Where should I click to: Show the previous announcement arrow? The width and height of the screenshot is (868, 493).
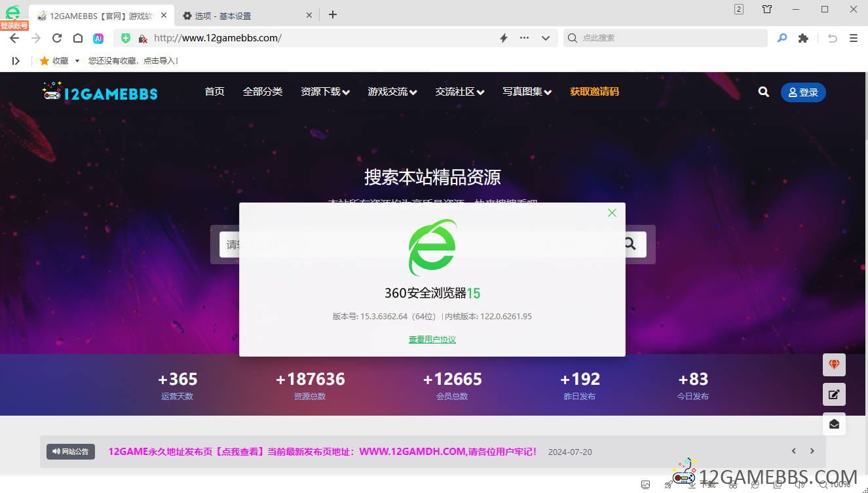(794, 451)
